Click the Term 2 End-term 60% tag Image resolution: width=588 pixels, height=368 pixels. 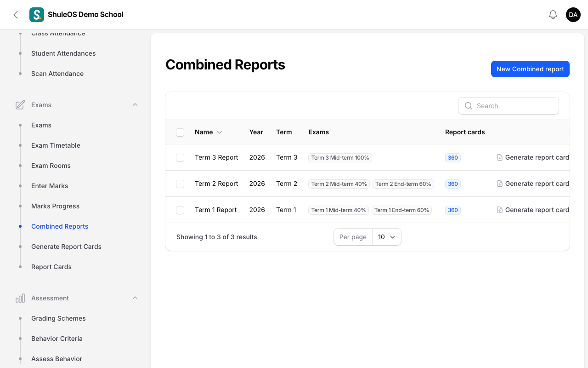pos(403,184)
